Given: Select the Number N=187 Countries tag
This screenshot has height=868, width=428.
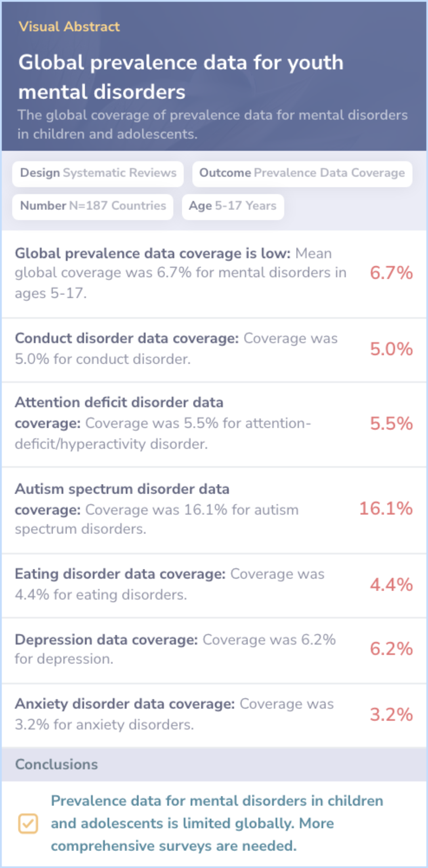Looking at the screenshot, I should [x=93, y=206].
